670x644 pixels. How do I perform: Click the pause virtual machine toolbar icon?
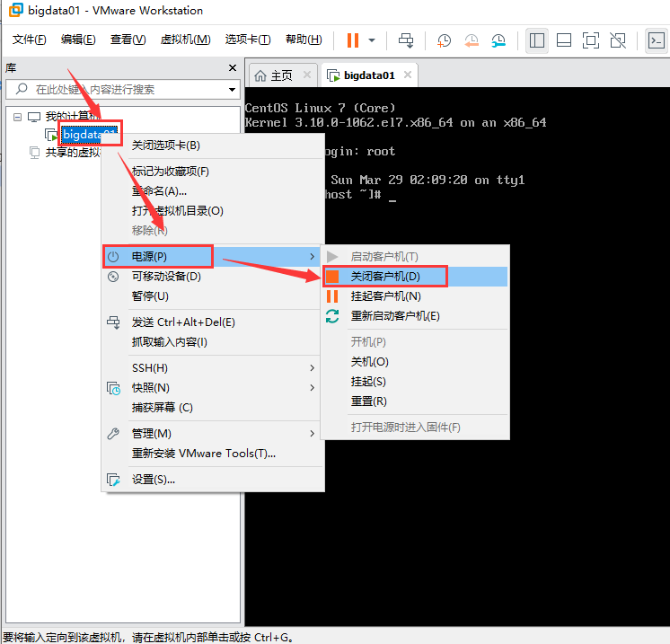[x=353, y=40]
